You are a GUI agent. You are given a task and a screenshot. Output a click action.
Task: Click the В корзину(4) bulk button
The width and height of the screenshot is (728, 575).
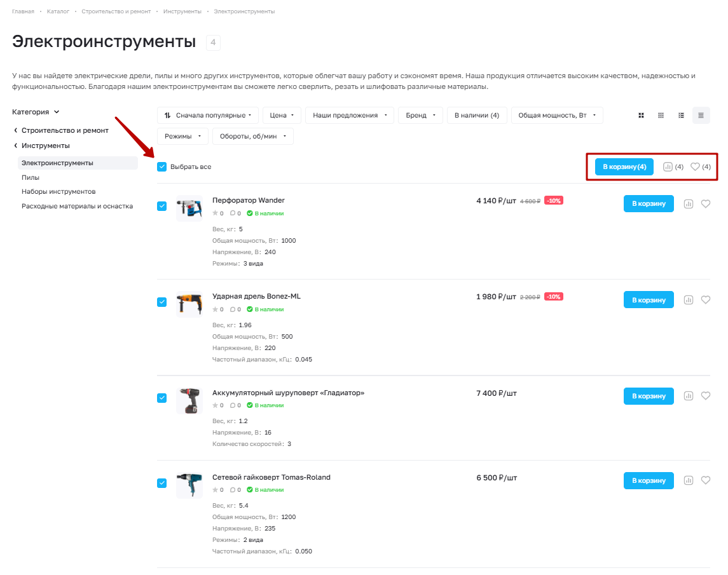[624, 166]
